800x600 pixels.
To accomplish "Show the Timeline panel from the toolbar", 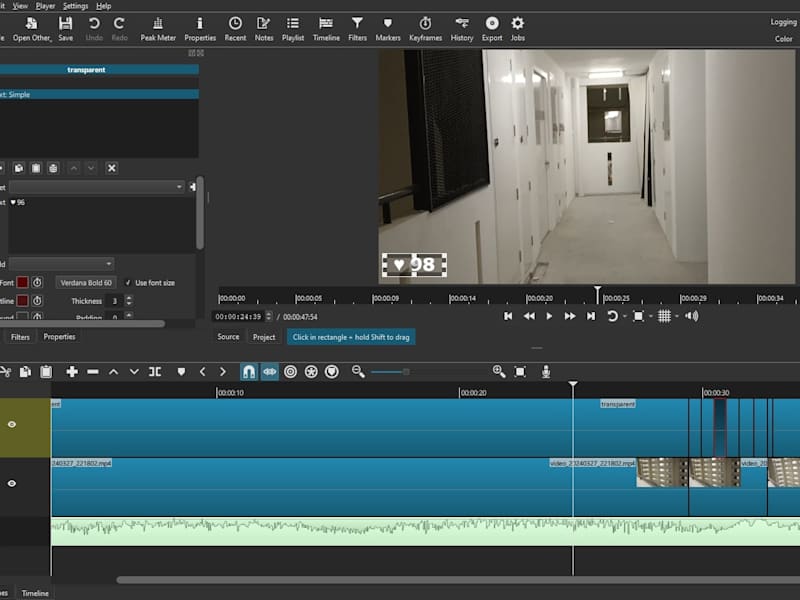I will (326, 29).
